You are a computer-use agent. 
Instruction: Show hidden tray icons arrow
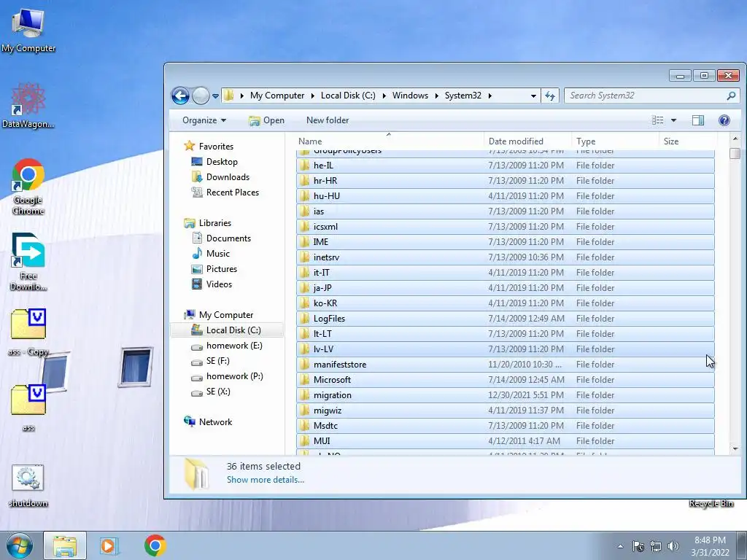(x=620, y=546)
